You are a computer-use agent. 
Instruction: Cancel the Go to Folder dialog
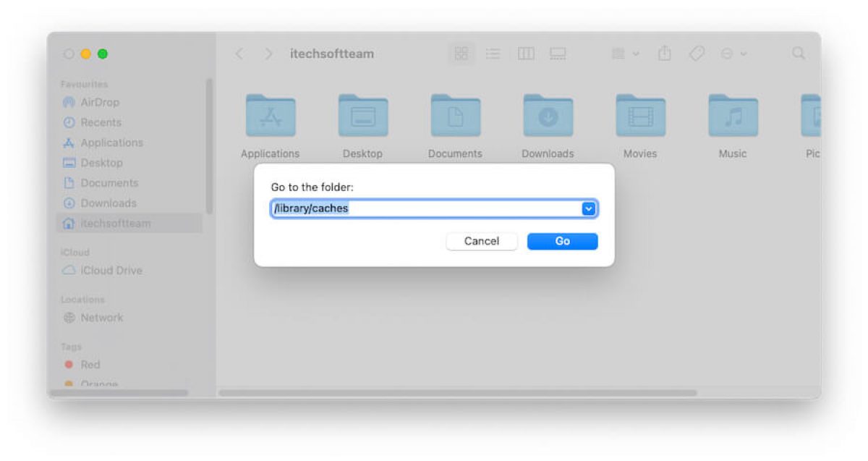(x=481, y=241)
